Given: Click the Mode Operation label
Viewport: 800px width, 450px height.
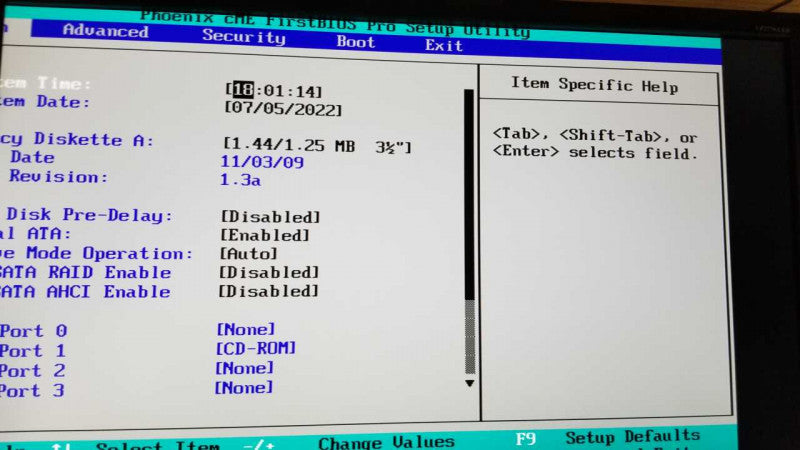Looking at the screenshot, I should (97, 253).
